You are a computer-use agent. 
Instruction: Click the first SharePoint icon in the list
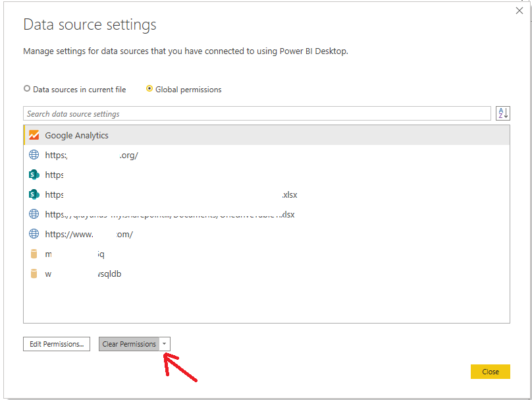point(34,175)
